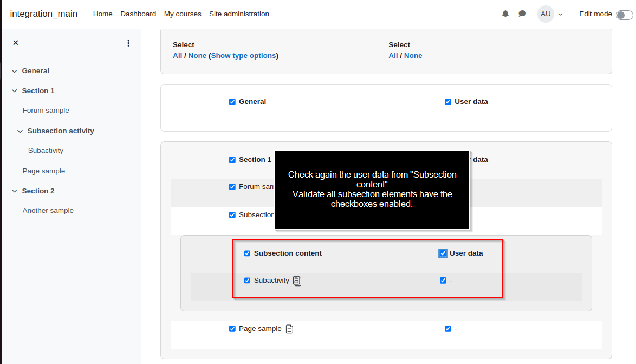Open Section 1 in the course index
Image resolution: width=636 pixels, height=364 pixels.
tap(38, 91)
